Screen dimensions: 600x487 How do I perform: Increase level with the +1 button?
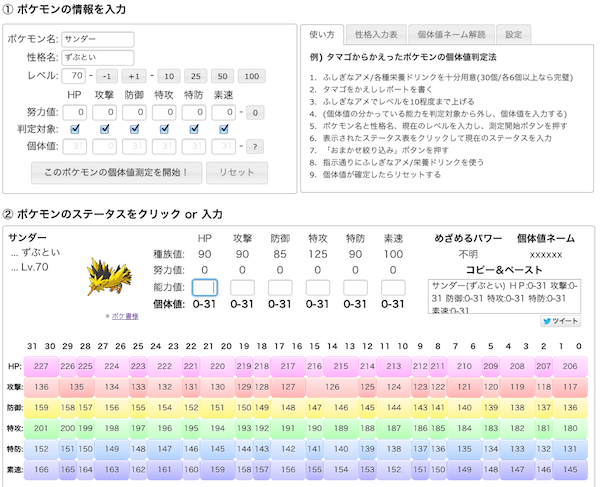pos(134,76)
